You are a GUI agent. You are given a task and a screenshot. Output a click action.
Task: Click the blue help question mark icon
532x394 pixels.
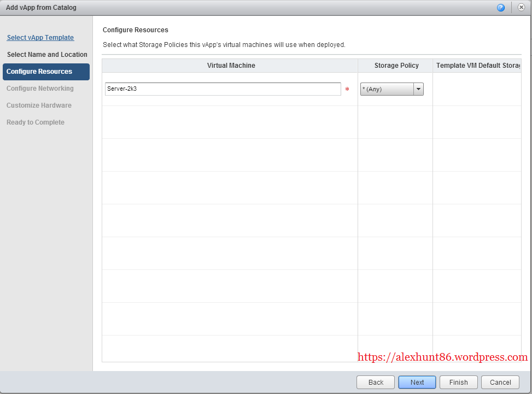pos(500,8)
